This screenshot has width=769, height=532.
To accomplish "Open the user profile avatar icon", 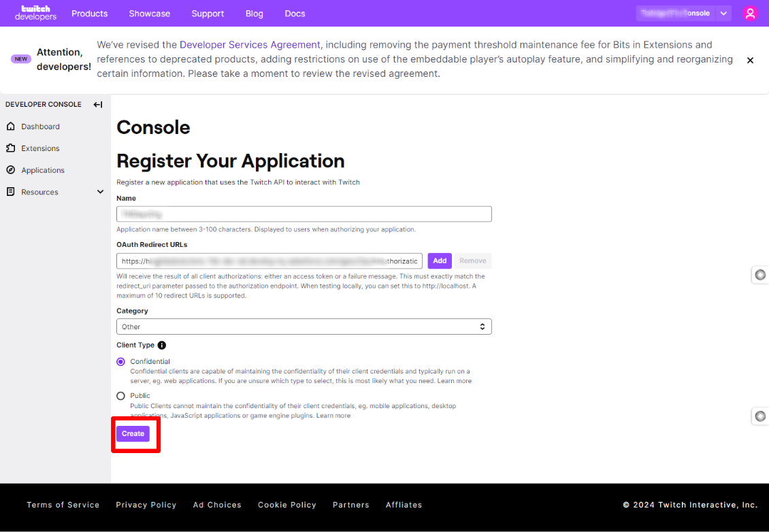I will [x=750, y=13].
